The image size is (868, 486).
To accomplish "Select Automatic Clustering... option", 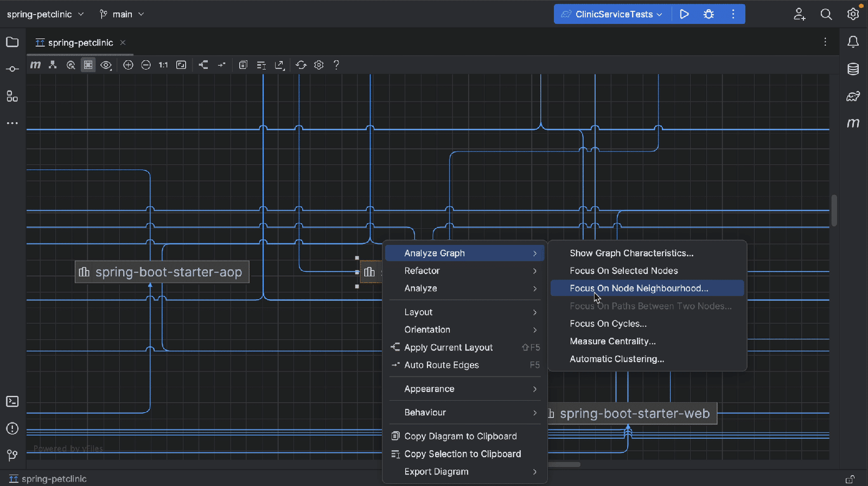I will pos(647,359).
